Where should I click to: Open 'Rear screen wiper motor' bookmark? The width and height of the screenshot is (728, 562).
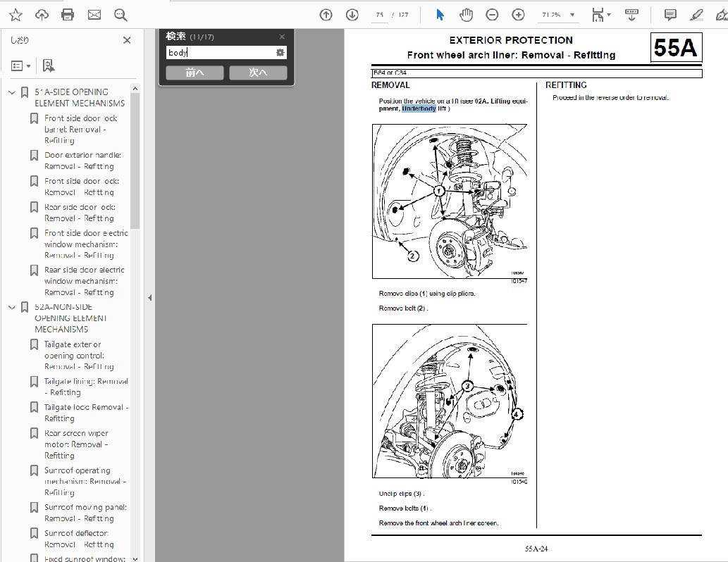point(76,444)
